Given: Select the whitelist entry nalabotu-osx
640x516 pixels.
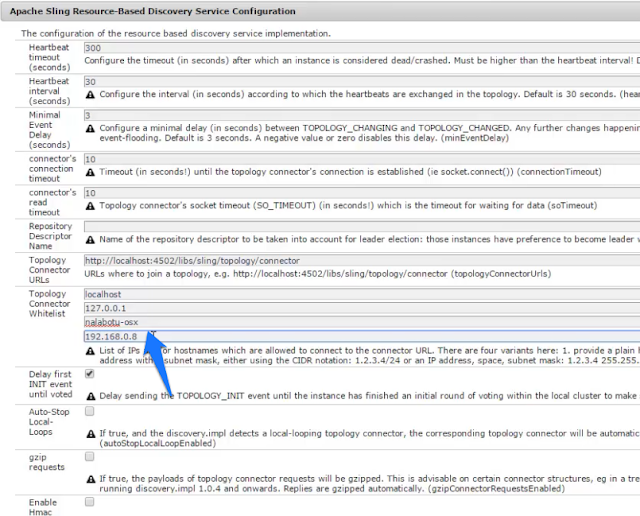Looking at the screenshot, I should 362,322.
